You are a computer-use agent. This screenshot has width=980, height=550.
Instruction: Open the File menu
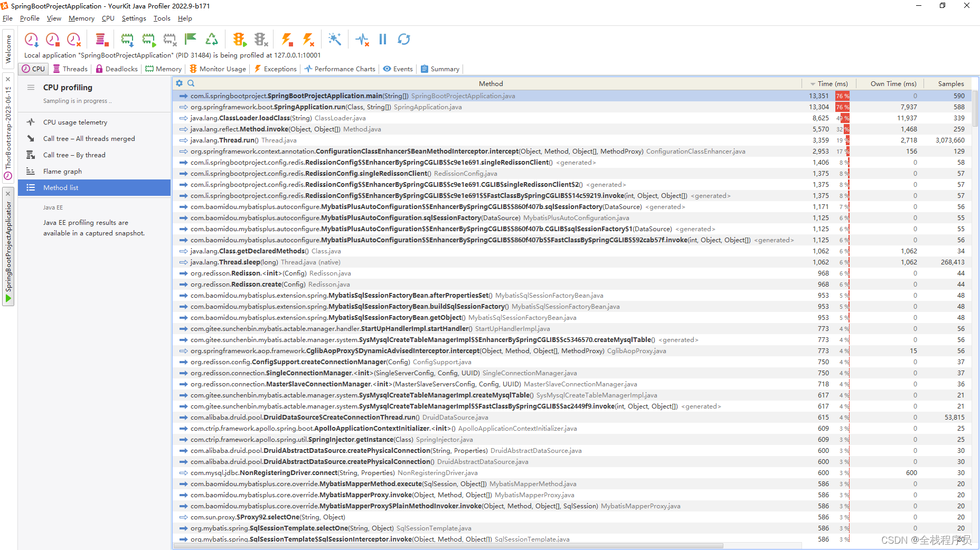pyautogui.click(x=7, y=18)
